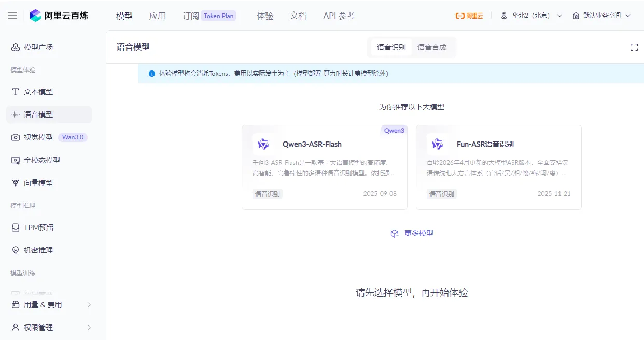The height and width of the screenshot is (340, 644).
Task: Click the 更多模型 cube icon
Action: (395, 234)
